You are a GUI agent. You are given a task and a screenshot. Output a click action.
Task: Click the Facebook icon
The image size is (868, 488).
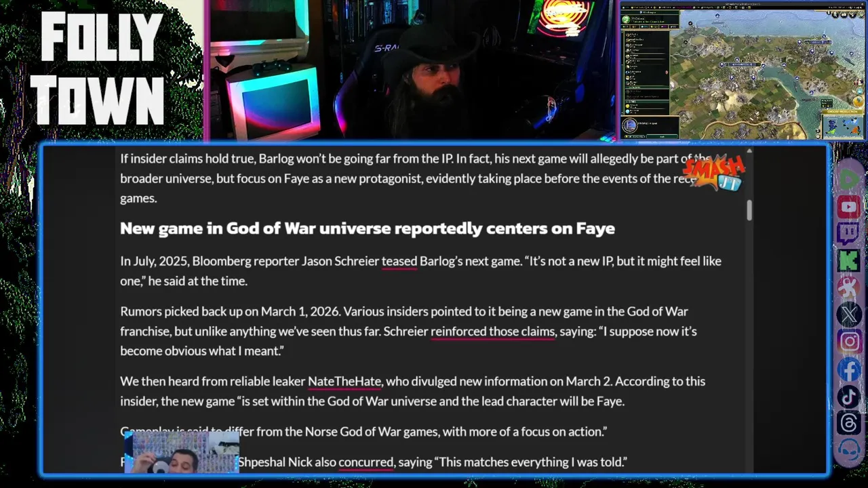point(849,369)
